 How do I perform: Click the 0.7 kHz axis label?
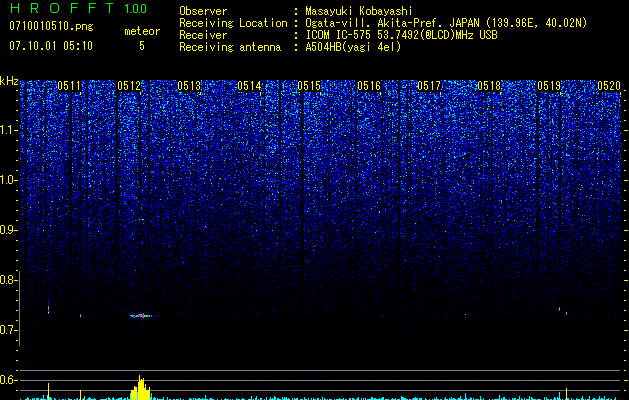(8, 330)
